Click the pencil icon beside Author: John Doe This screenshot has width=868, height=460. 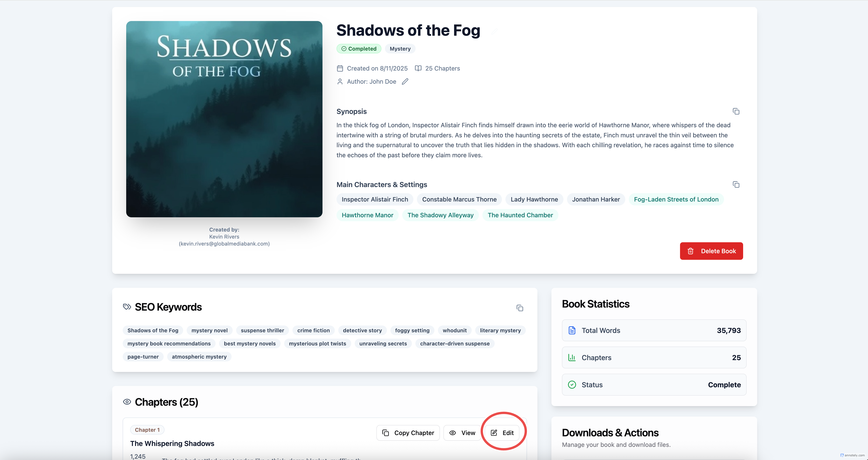[405, 81]
